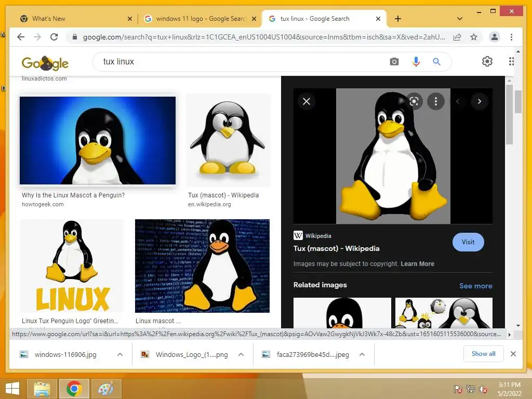Open the Linux Tux Penguin Logo thumbnail
Screen dimensions: 532x399
click(x=72, y=265)
